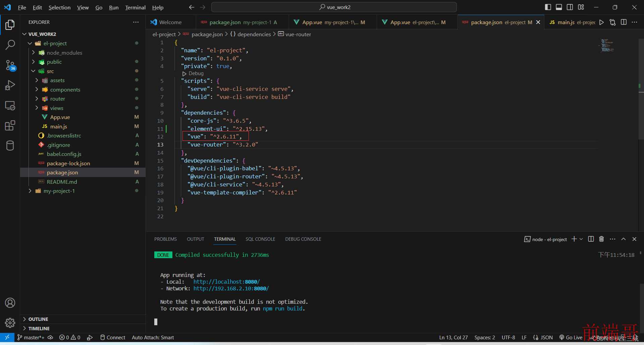The image size is (644, 345).
Task: Click Debug code lens above scripts
Action: [193, 73]
